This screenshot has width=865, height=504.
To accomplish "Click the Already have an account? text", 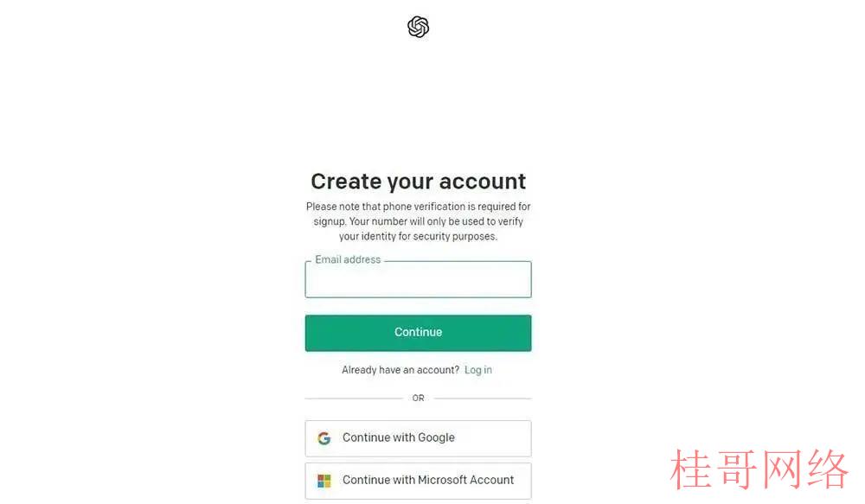I will pos(400,370).
